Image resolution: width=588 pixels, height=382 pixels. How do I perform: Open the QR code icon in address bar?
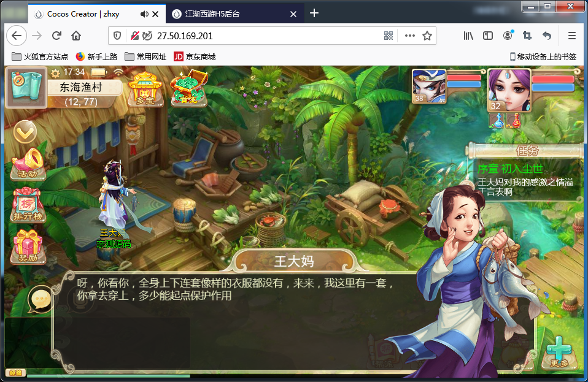(x=389, y=36)
